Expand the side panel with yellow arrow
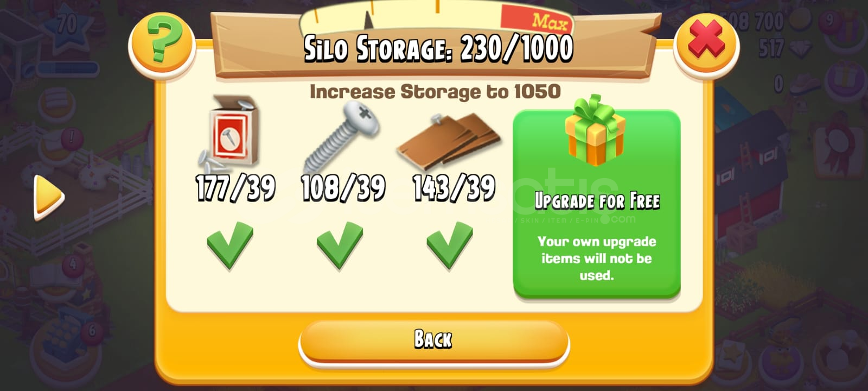The image size is (868, 391). 48,198
